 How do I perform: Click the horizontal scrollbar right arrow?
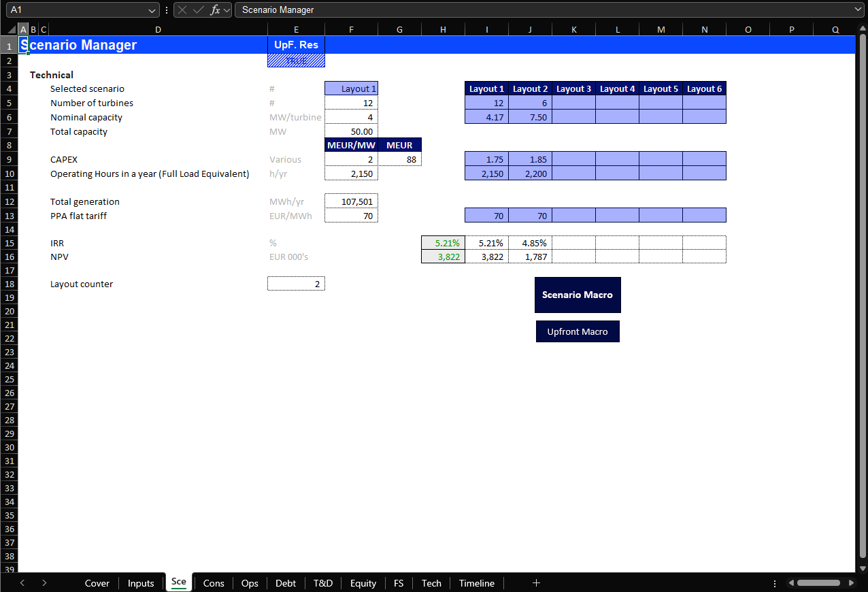(851, 583)
